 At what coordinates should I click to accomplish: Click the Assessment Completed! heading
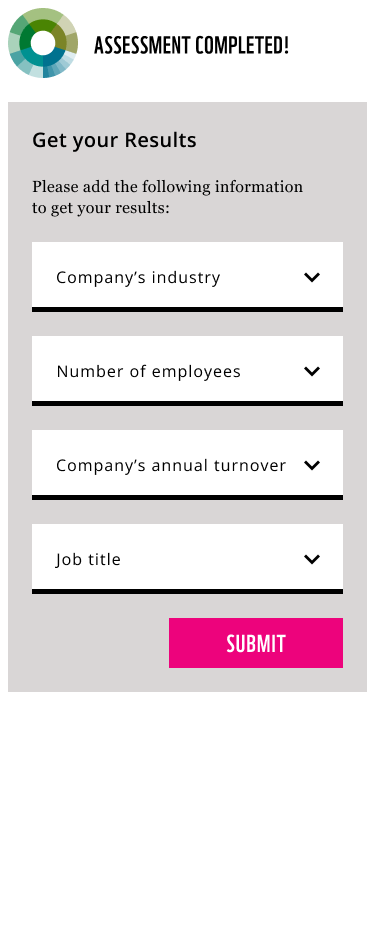[x=191, y=46]
